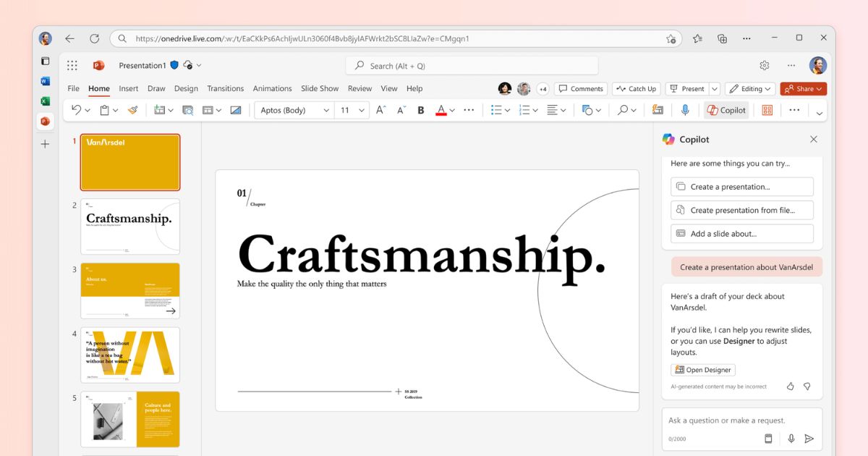Image resolution: width=868 pixels, height=456 pixels.
Task: Expand the Aptos (Body) font dropdown
Action: [326, 110]
